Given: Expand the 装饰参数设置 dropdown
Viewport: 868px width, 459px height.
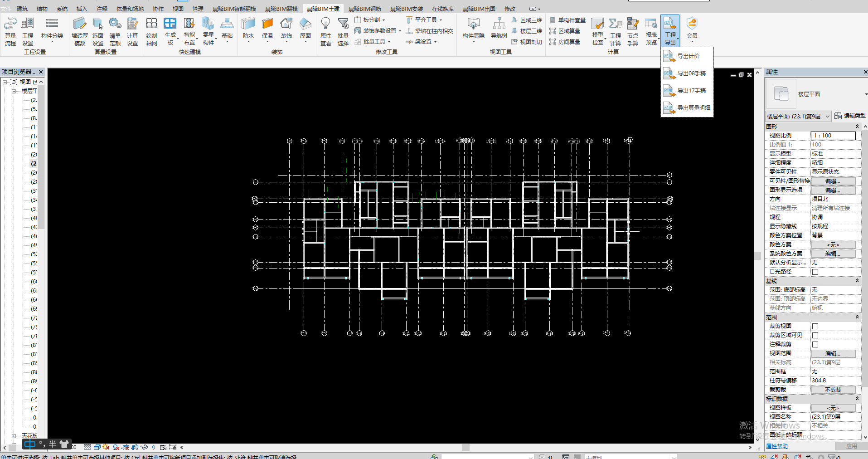Looking at the screenshot, I should coord(400,31).
